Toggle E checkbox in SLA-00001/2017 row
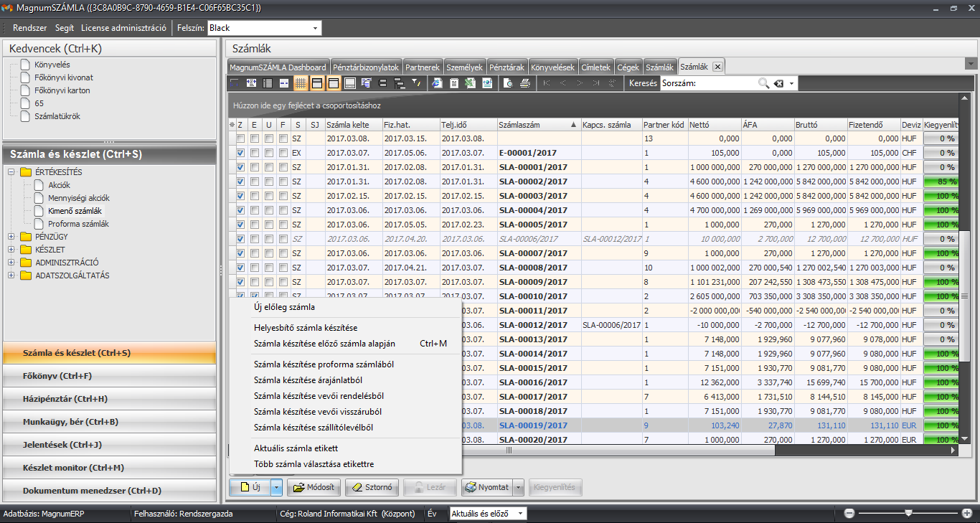The width and height of the screenshot is (980, 523). pyautogui.click(x=255, y=167)
